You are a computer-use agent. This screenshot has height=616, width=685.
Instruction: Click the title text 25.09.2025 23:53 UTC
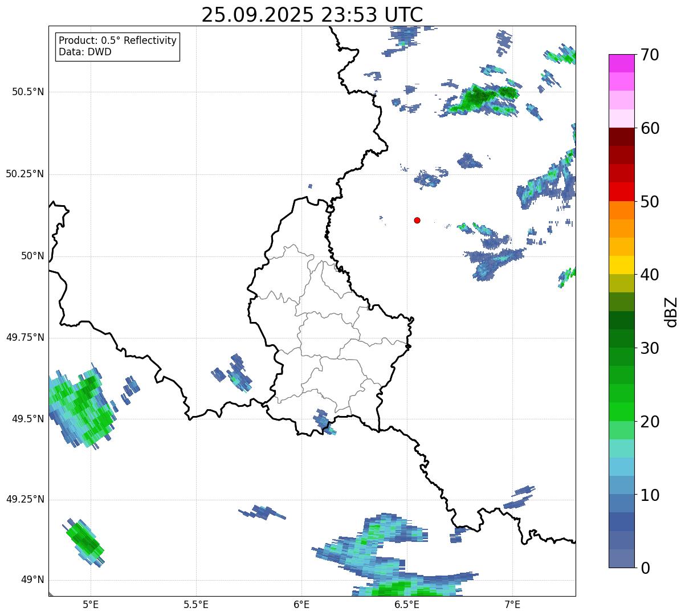pyautogui.click(x=312, y=15)
